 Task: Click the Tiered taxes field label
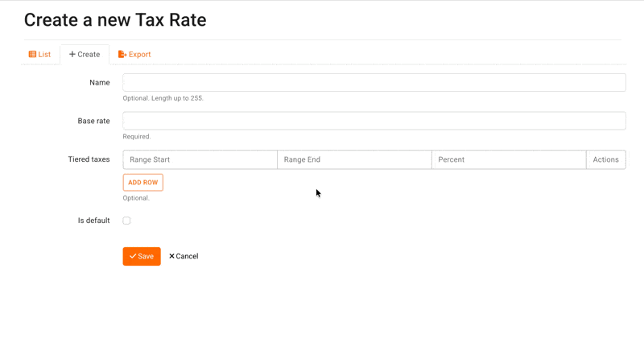(89, 159)
